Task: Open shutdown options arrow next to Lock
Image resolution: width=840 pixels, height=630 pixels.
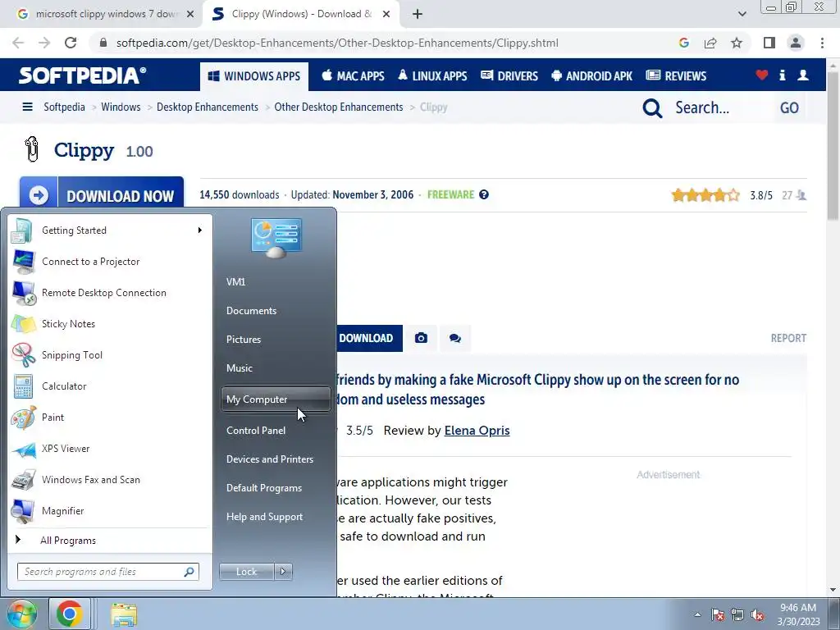Action: (x=283, y=572)
